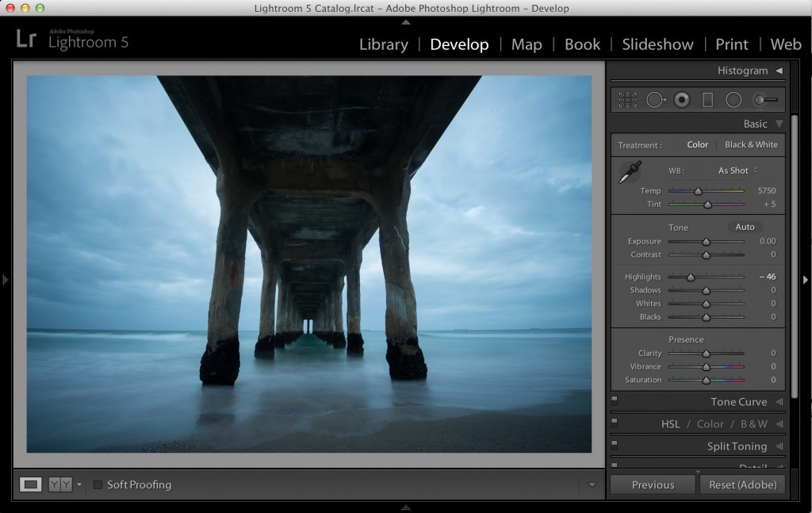
Task: Switch to the Library module
Action: (x=383, y=44)
